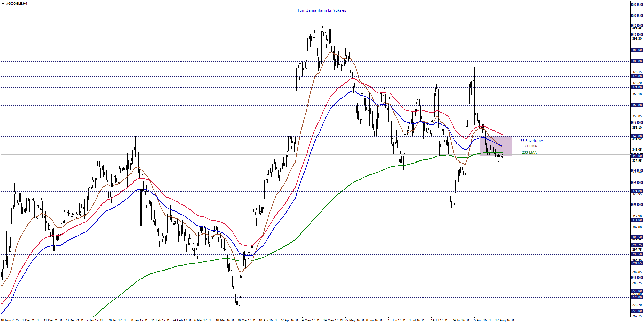The image size is (644, 324).
Task: Click the 328.00 price level label
Action: pyautogui.click(x=637, y=183)
